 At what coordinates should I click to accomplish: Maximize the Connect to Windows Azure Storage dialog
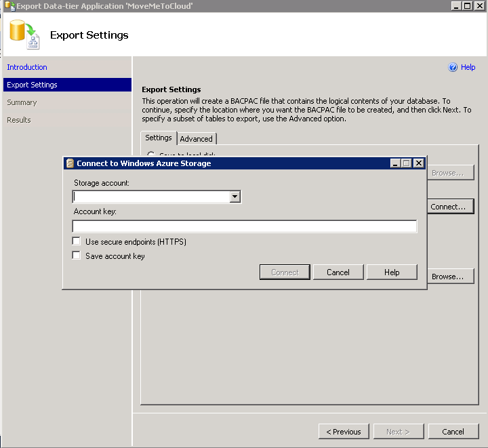pos(407,163)
